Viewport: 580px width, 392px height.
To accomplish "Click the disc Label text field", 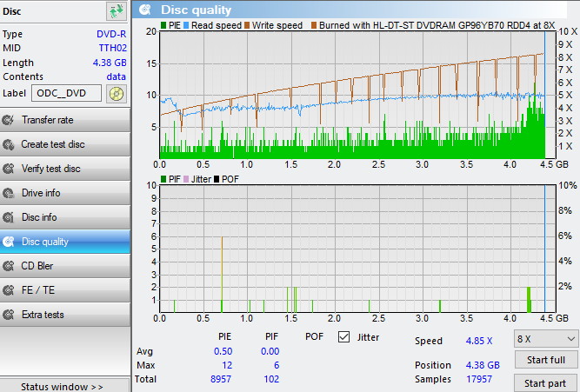I will [66, 94].
